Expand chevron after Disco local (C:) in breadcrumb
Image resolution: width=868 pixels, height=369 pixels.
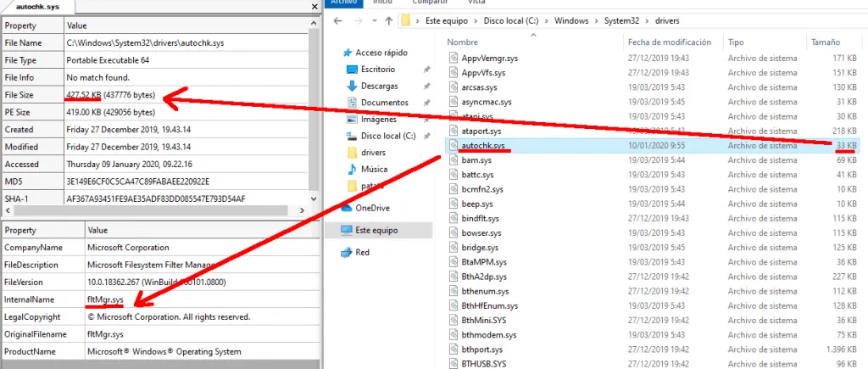pyautogui.click(x=545, y=21)
